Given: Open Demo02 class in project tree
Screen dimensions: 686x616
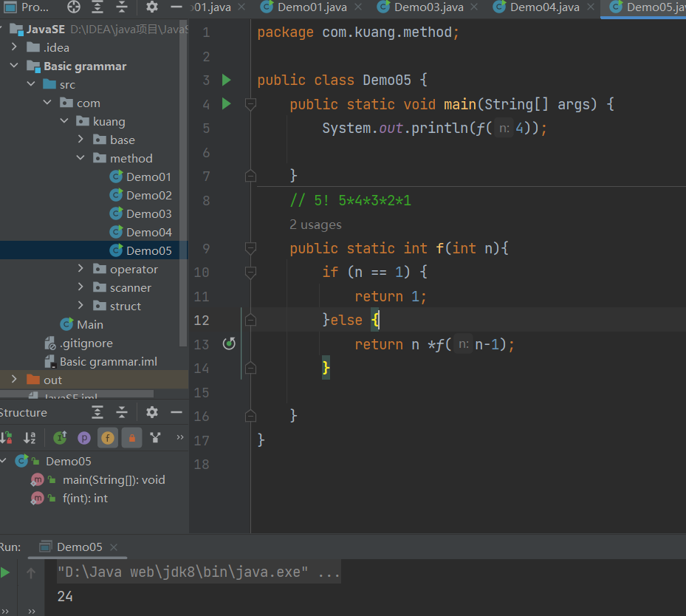Looking at the screenshot, I should click(x=148, y=195).
